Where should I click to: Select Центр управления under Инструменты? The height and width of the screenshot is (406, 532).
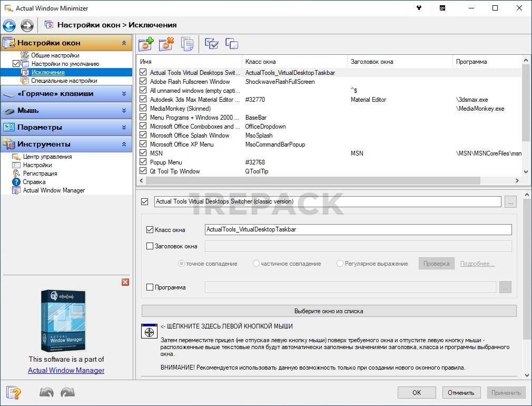point(47,157)
